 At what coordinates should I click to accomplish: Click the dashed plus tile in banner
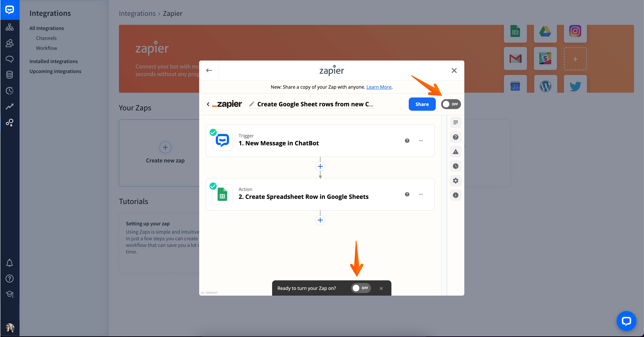[x=575, y=59]
